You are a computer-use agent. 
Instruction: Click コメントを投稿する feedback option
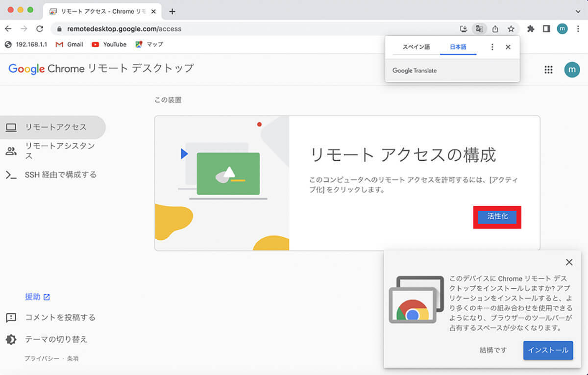(50, 318)
